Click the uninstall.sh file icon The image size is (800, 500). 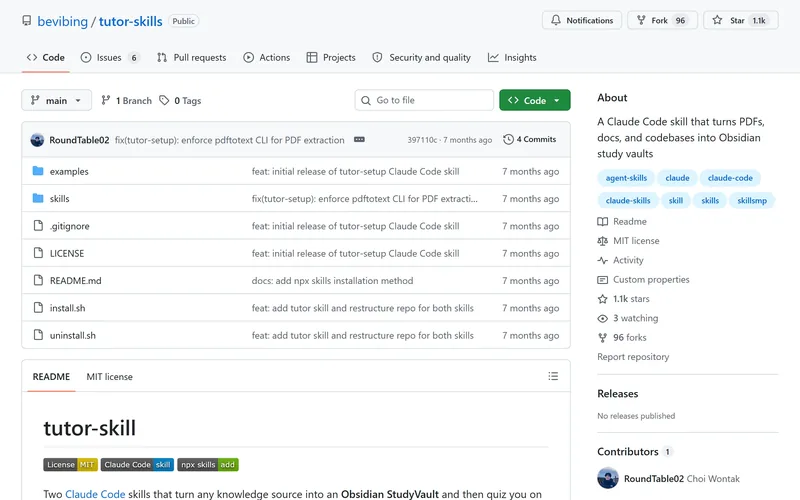pos(38,335)
